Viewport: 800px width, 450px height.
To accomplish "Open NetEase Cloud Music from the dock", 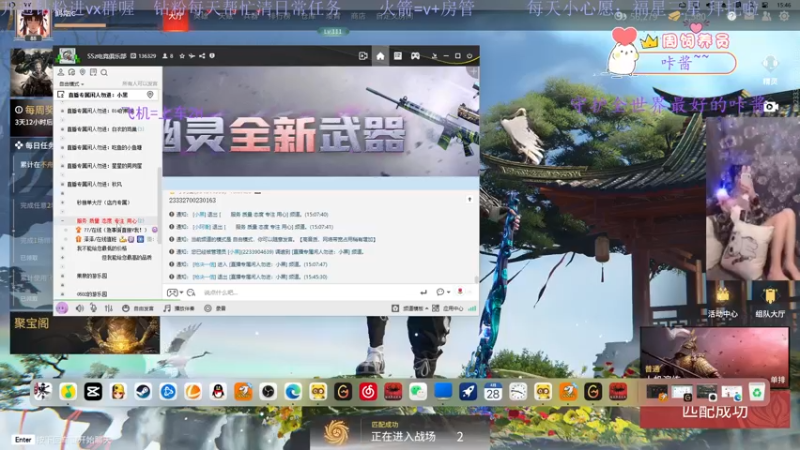I will tap(368, 392).
